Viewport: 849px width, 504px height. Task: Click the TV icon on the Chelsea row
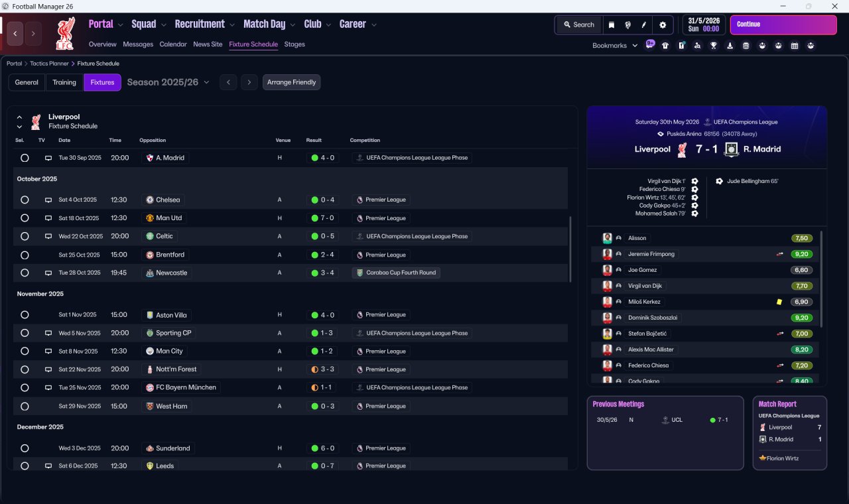click(48, 200)
